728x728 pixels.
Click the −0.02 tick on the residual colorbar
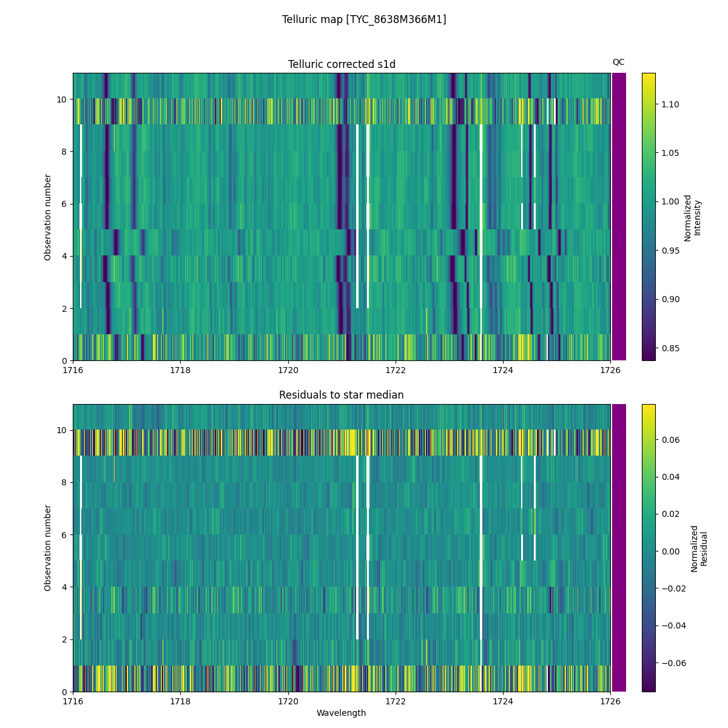674,588
